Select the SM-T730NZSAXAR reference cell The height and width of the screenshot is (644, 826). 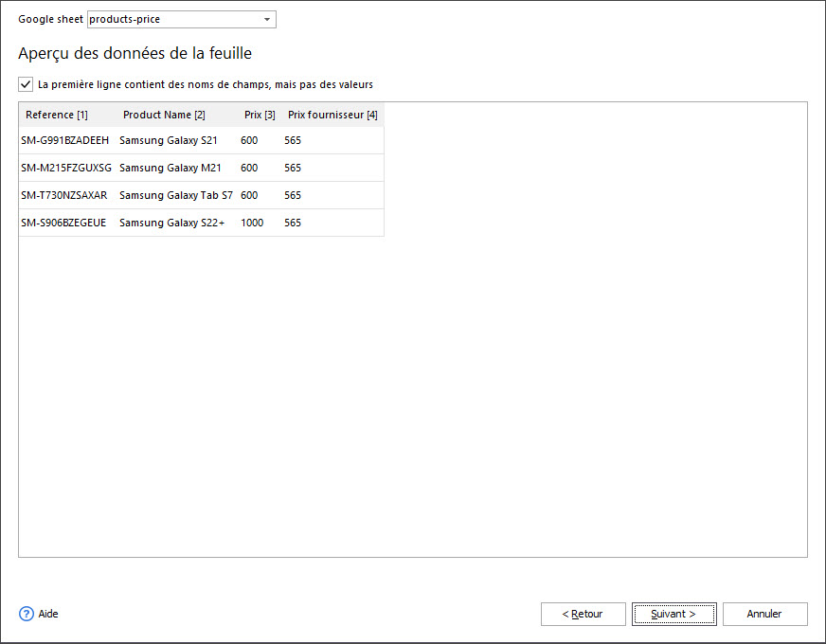click(64, 195)
